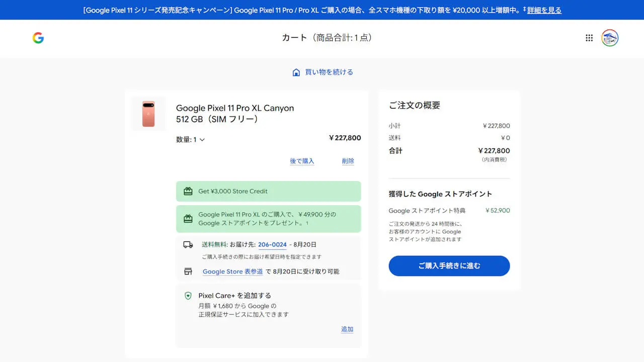The image size is (644, 362).
Task: Click the ¥52,900 store points value
Action: click(498, 211)
